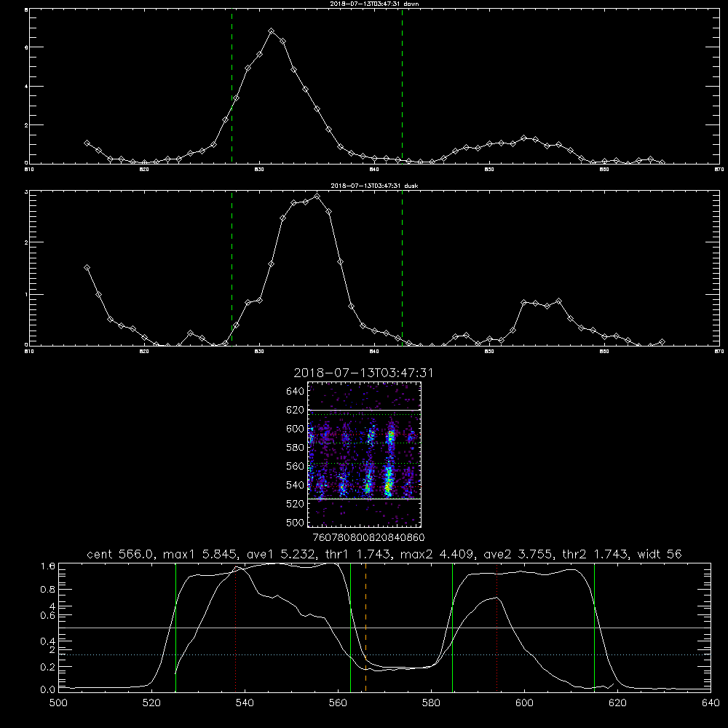Image resolution: width=728 pixels, height=728 pixels.
Task: Click the 'thr2 1.743' header value
Action: coord(596,554)
